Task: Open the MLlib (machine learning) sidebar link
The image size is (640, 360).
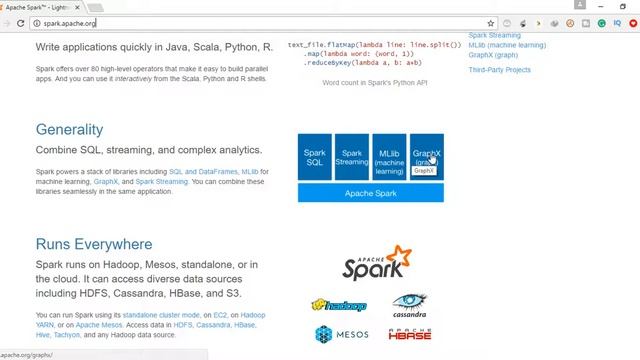Action: click(507, 45)
